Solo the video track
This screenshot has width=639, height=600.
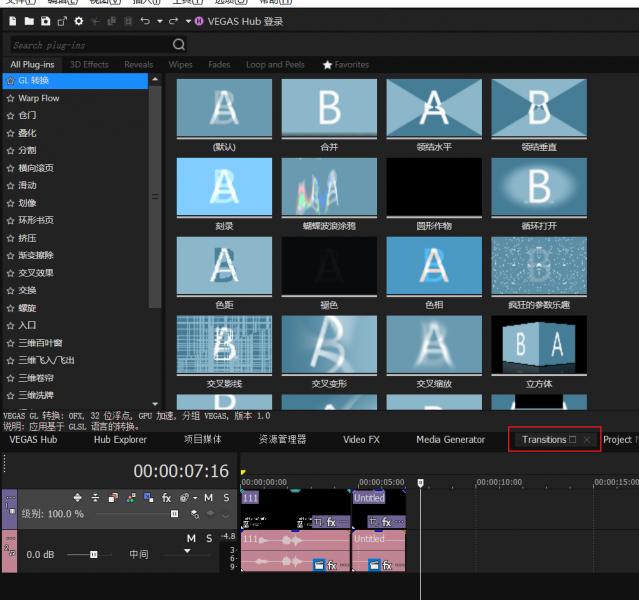click(x=227, y=497)
